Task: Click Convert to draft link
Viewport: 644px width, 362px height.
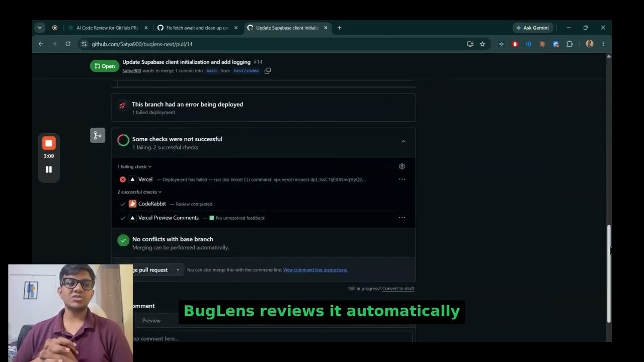Action: 398,289
